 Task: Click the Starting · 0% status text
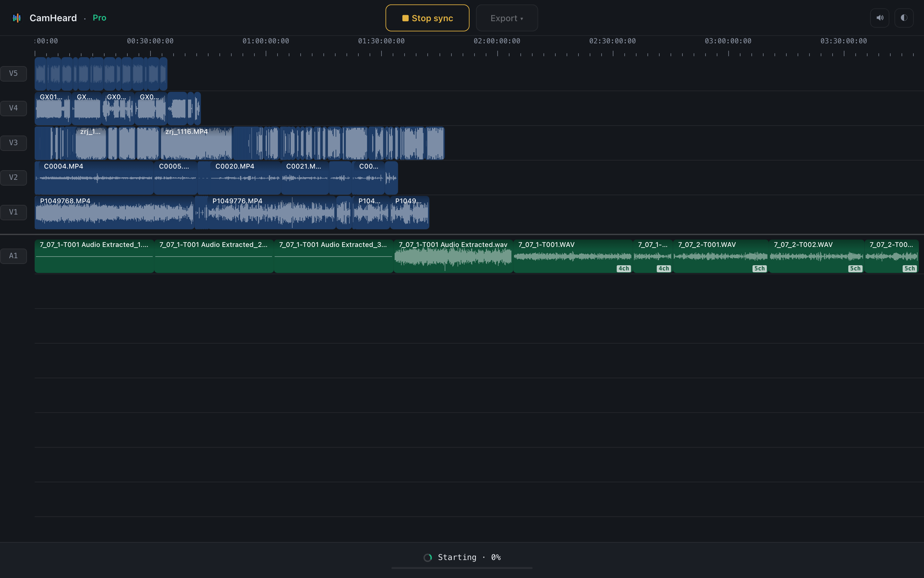point(469,557)
